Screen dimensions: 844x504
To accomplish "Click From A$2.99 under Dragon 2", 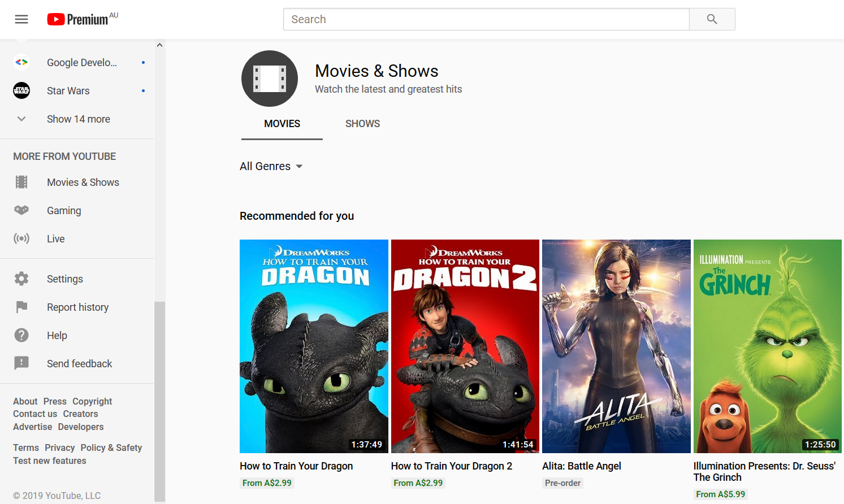I will (418, 483).
